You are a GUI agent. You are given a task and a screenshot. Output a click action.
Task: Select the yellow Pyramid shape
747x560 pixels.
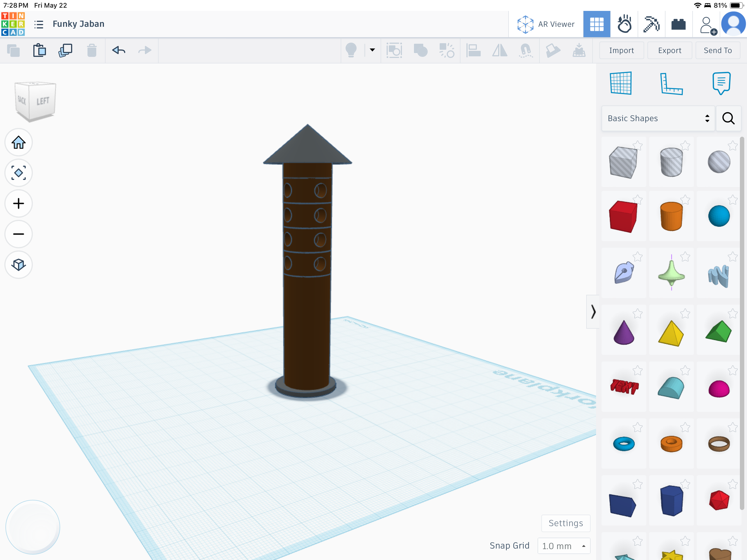(671, 333)
